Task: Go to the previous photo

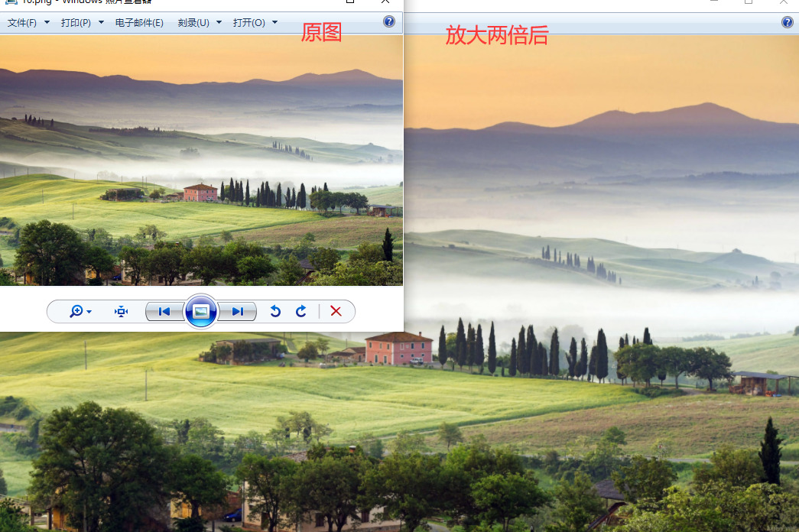Action: coord(164,311)
